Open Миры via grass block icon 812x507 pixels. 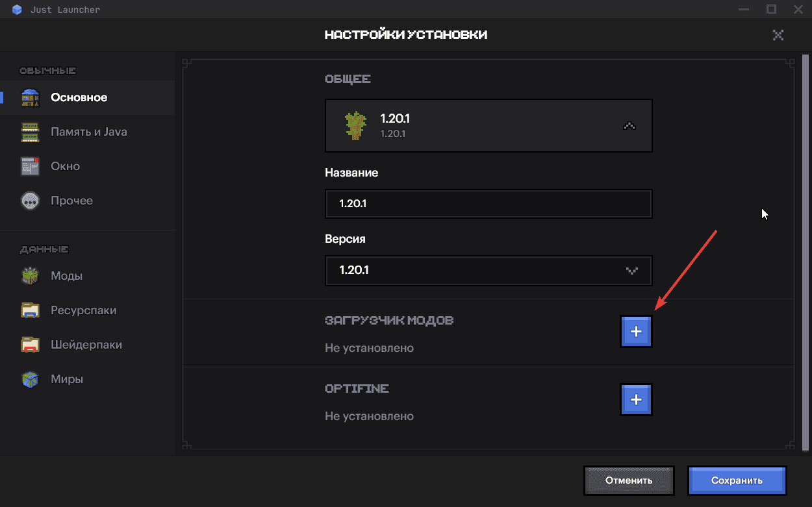tap(30, 378)
